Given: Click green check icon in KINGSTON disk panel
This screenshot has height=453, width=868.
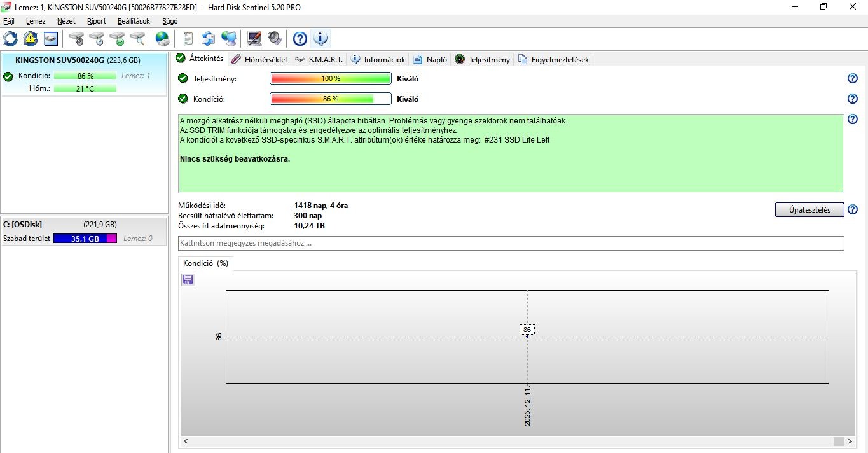Looking at the screenshot, I should click(x=8, y=77).
